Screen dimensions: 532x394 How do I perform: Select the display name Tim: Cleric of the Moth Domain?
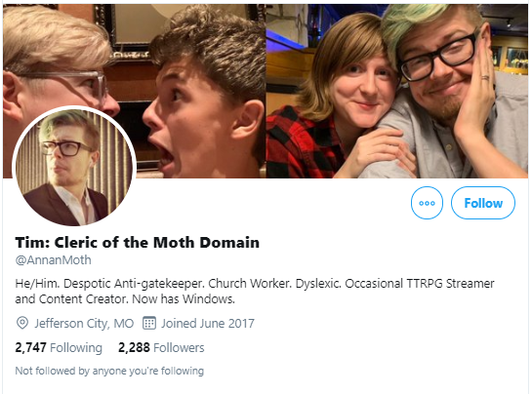point(138,243)
